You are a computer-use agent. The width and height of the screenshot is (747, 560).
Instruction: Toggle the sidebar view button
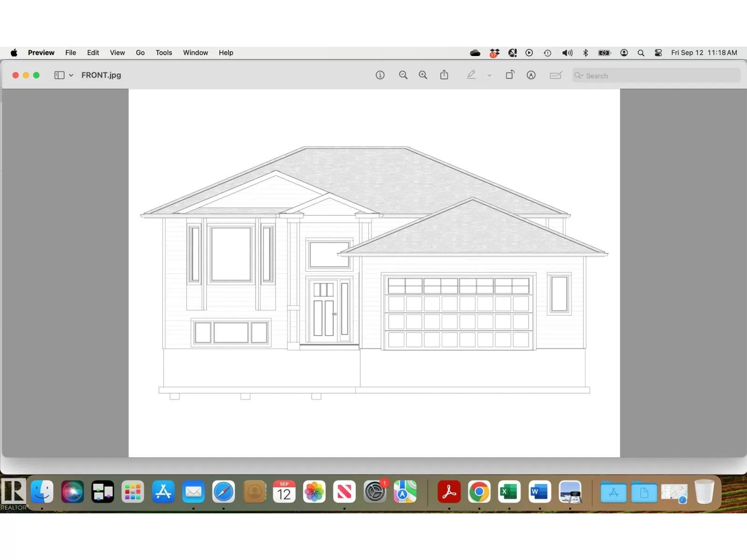59,75
